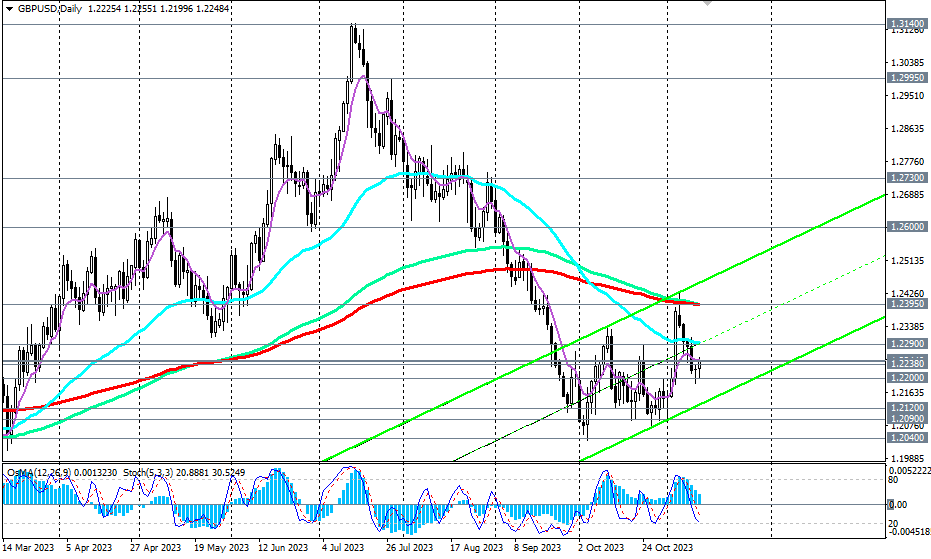
Task: Click the 1.27300 price level label
Action: pos(907,178)
